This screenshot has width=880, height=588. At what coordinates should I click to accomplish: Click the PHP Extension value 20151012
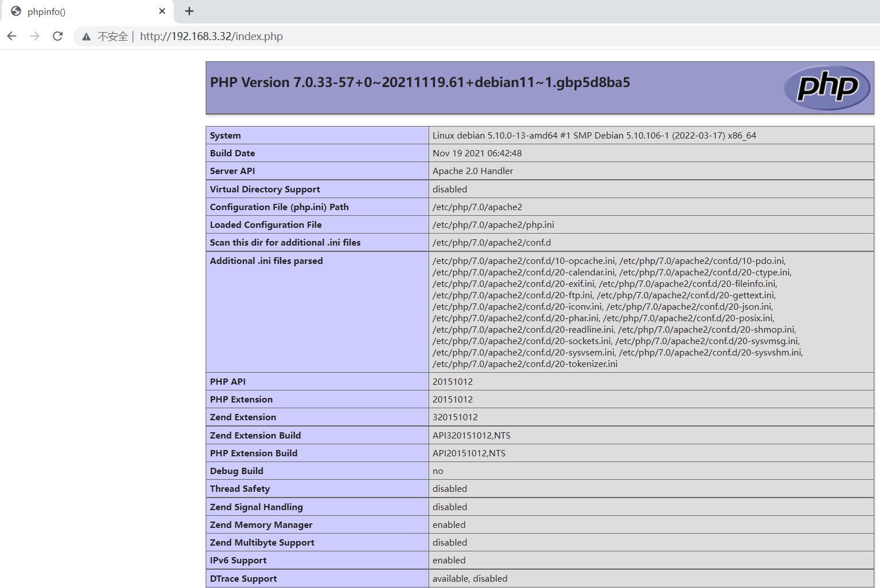click(x=453, y=400)
